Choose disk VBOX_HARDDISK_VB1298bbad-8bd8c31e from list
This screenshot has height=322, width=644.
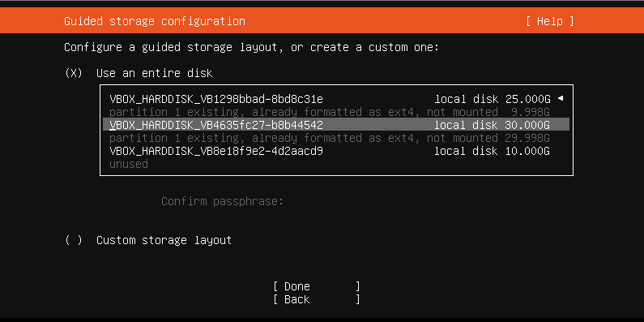pyautogui.click(x=336, y=99)
